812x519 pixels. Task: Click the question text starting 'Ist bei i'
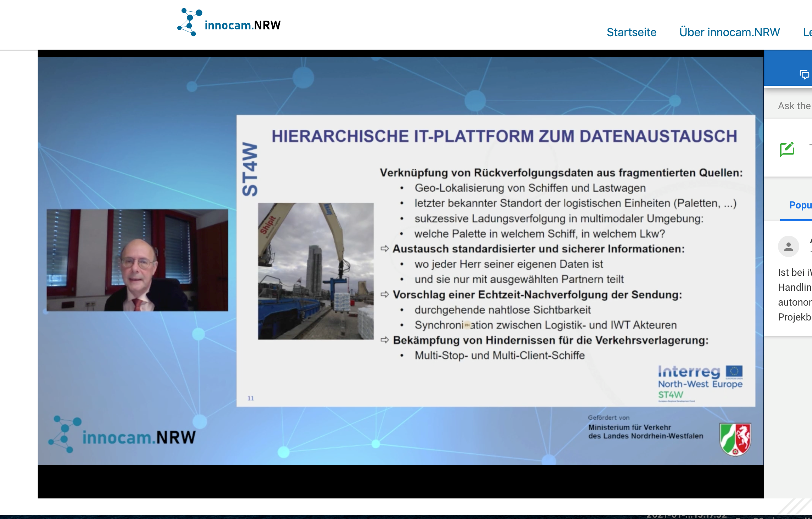coord(795,295)
